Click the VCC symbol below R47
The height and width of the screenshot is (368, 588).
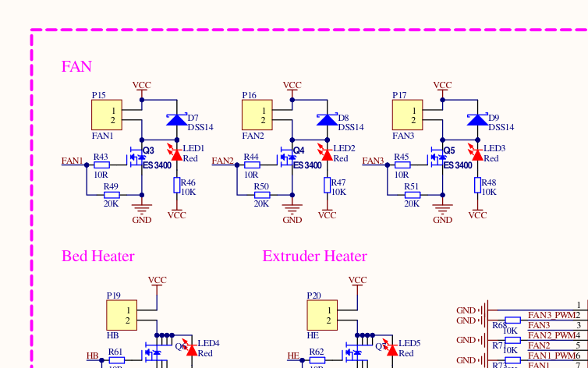tap(327, 214)
